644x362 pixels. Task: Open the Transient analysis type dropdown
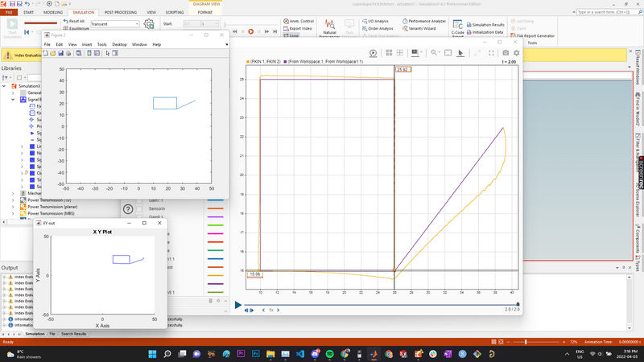[x=115, y=24]
